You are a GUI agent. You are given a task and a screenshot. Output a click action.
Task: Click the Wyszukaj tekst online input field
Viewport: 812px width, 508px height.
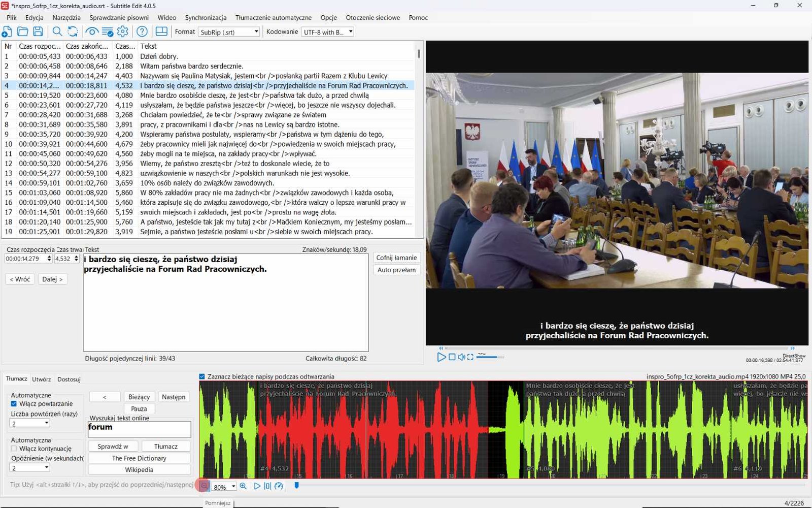(140, 429)
